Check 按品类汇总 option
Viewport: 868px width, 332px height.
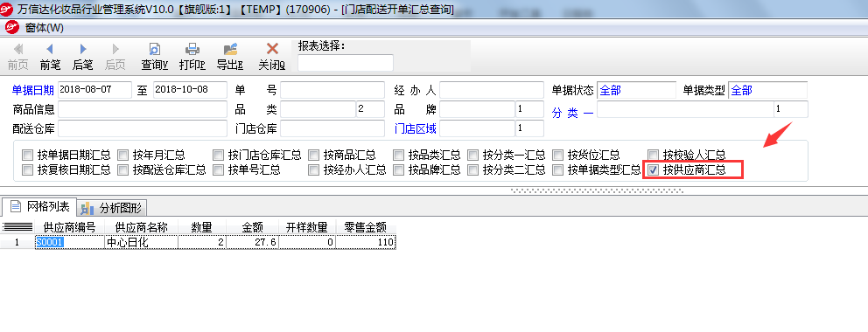399,155
